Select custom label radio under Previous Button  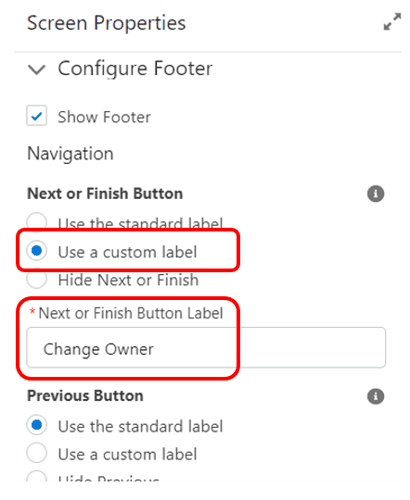(x=37, y=453)
